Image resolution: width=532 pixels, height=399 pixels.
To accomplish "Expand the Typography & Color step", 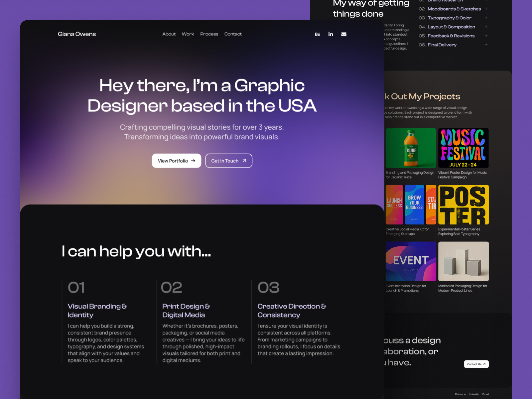I will click(486, 18).
